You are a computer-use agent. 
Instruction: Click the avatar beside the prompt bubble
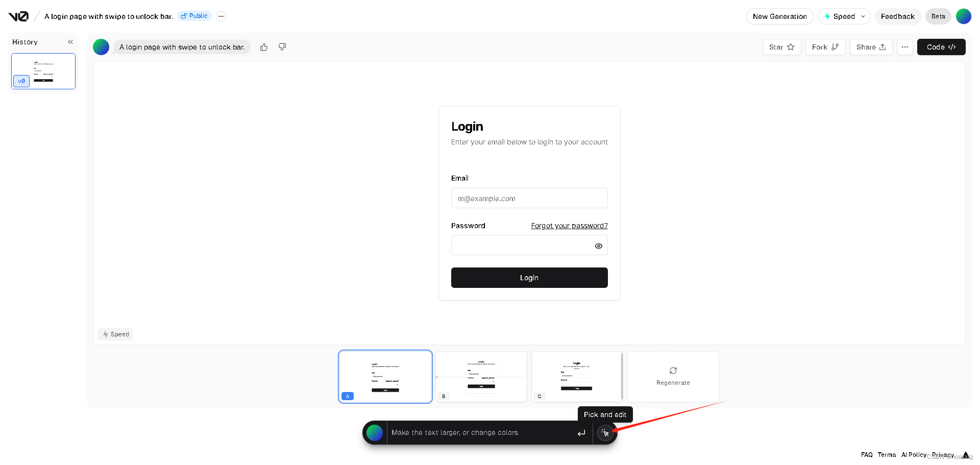101,47
